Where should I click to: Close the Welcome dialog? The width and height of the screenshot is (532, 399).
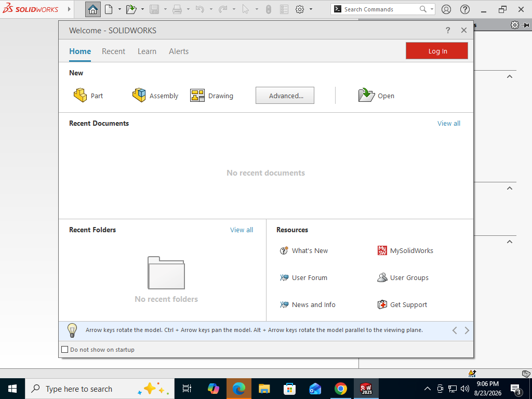pos(464,30)
